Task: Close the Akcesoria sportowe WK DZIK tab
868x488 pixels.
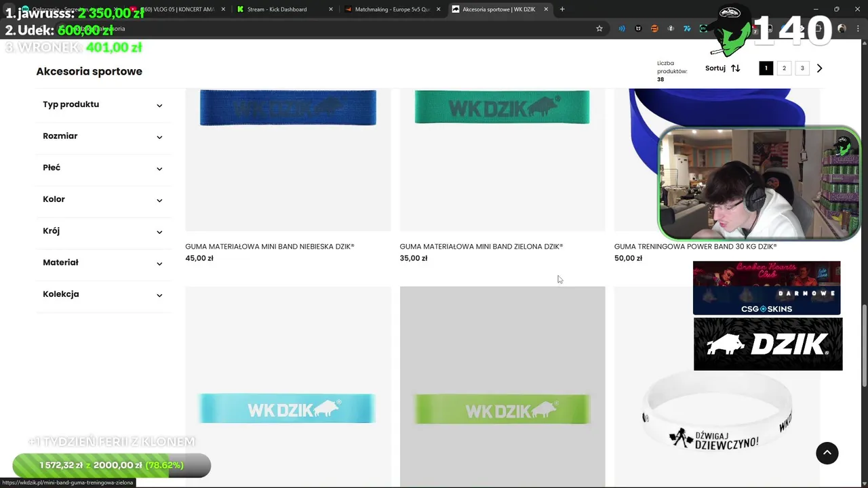Action: coord(546,9)
